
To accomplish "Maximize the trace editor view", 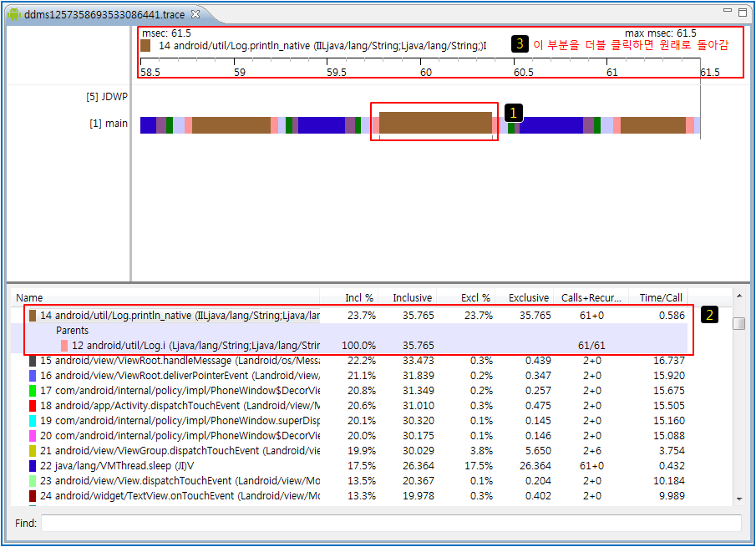I will 743,12.
